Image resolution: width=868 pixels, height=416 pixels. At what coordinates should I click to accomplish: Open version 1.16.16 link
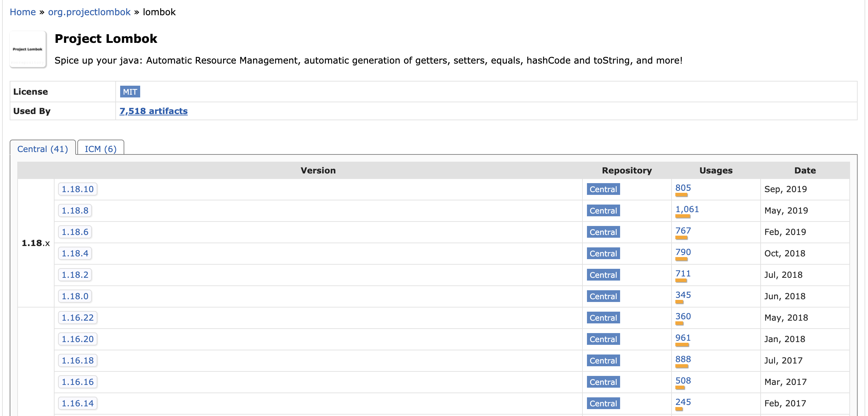[x=77, y=382]
